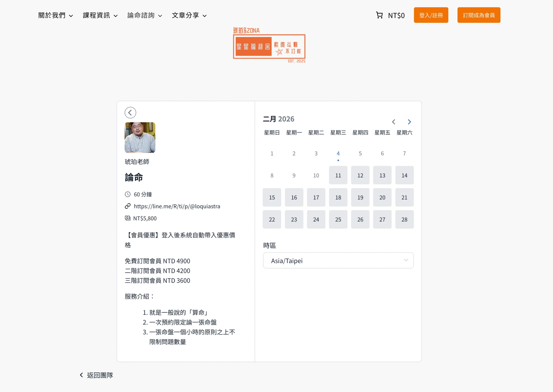Viewport: 553px width, 392px height.
Task: Click the 訂閱成為會員 button
Action: pos(479,15)
